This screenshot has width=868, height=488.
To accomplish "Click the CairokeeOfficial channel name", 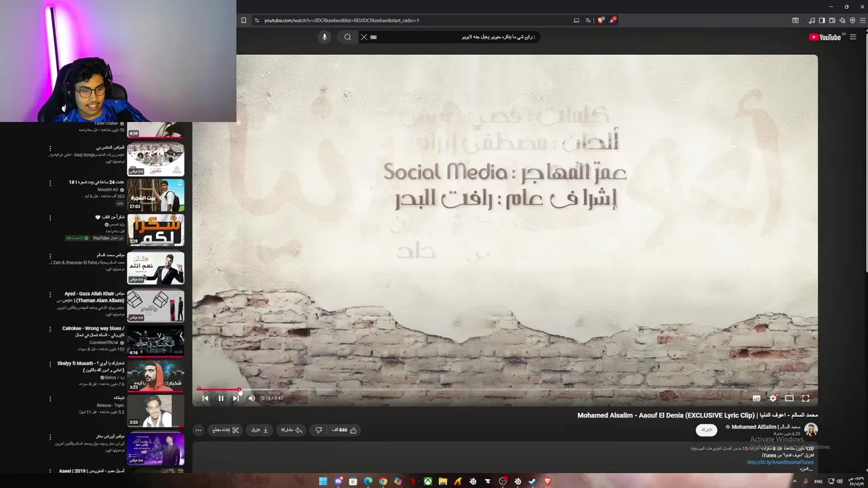I will [102, 342].
